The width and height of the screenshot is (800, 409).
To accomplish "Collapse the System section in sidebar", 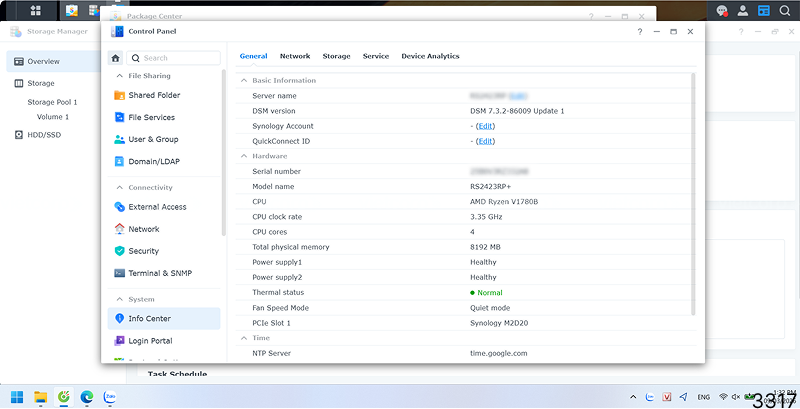I will click(x=119, y=299).
